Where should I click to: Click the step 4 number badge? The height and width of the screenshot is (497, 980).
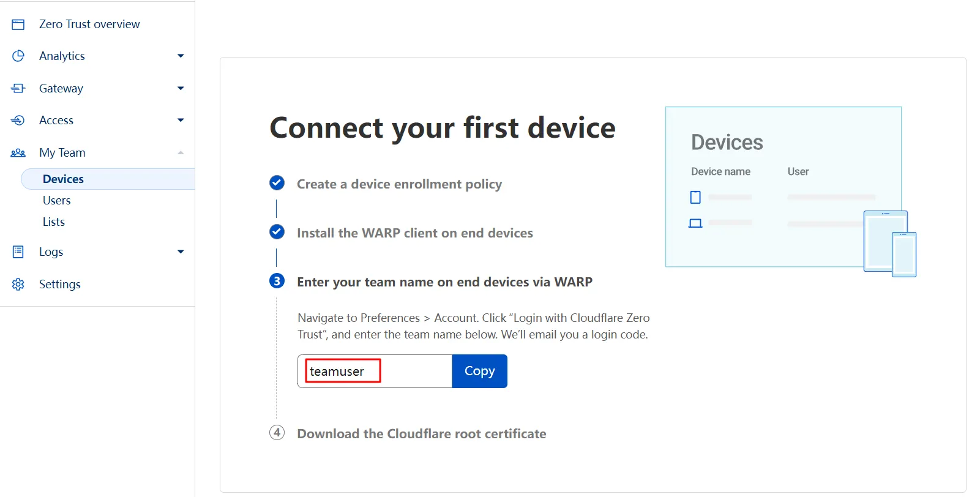(277, 433)
